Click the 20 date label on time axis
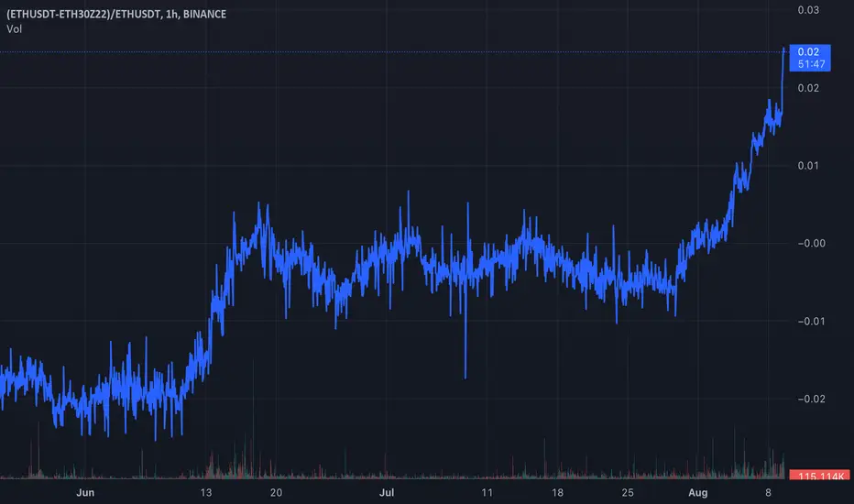854x504 pixels. pyautogui.click(x=276, y=493)
